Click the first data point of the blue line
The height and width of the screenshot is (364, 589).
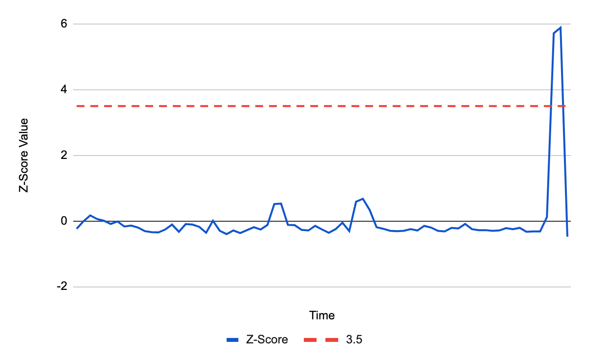tap(77, 229)
